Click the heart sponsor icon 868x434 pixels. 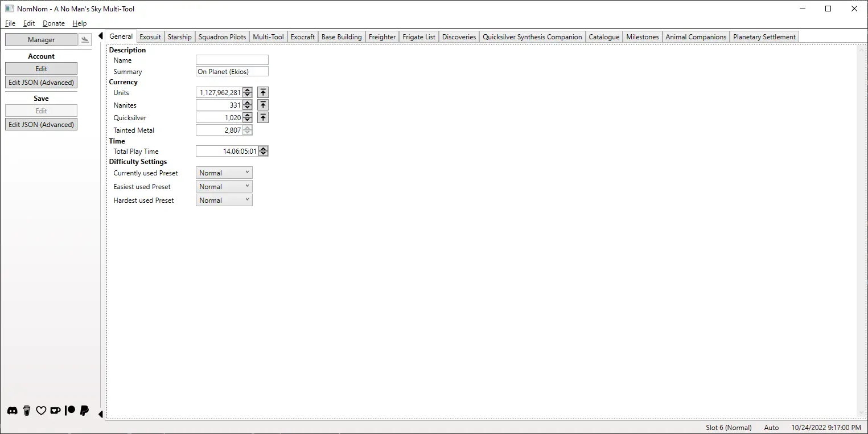click(x=41, y=411)
